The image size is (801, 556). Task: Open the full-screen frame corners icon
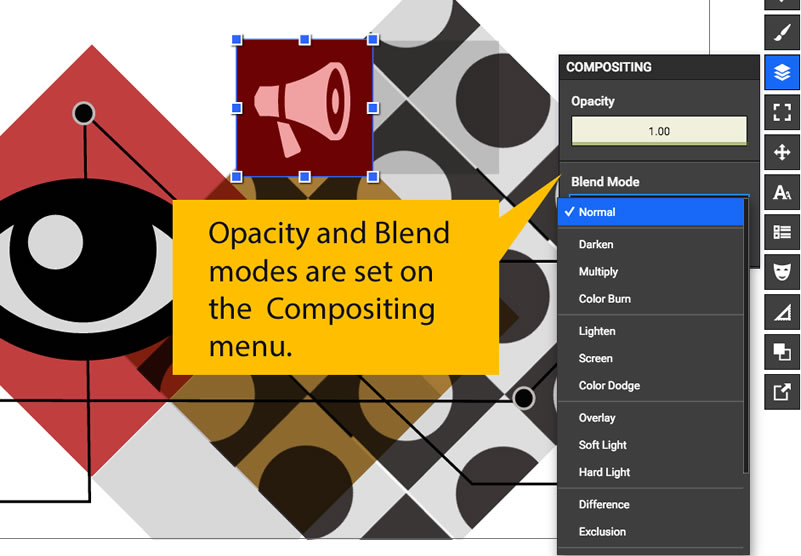(781, 113)
